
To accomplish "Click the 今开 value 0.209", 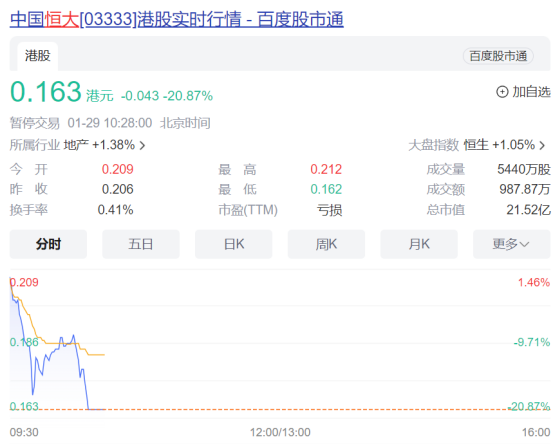I will 118,169.
